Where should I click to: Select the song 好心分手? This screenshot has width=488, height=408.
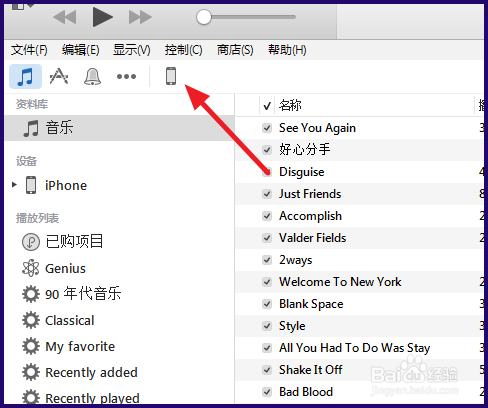tap(305, 150)
